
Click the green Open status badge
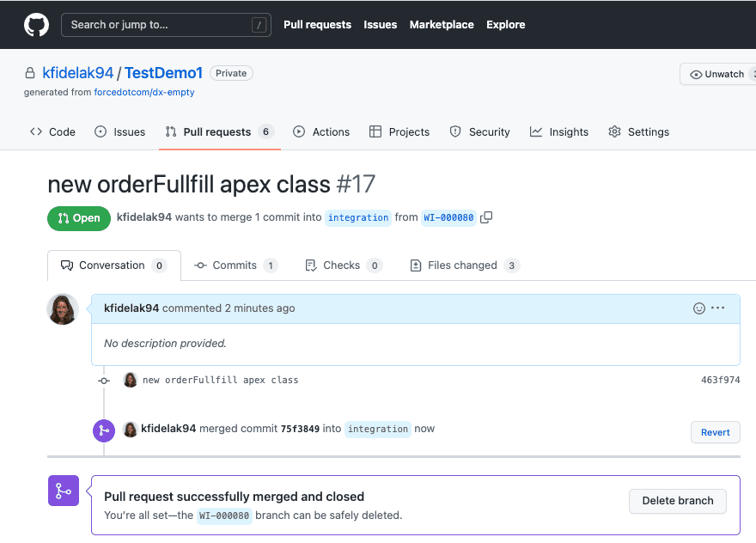tap(79, 218)
